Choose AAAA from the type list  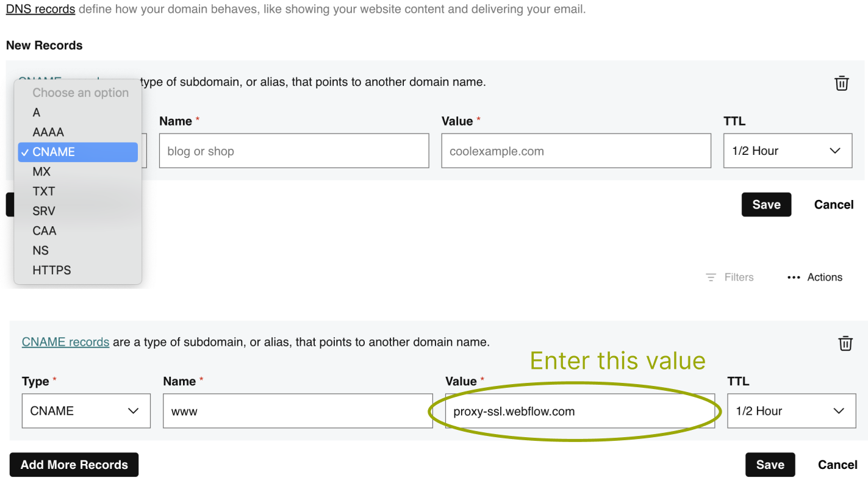coord(48,132)
